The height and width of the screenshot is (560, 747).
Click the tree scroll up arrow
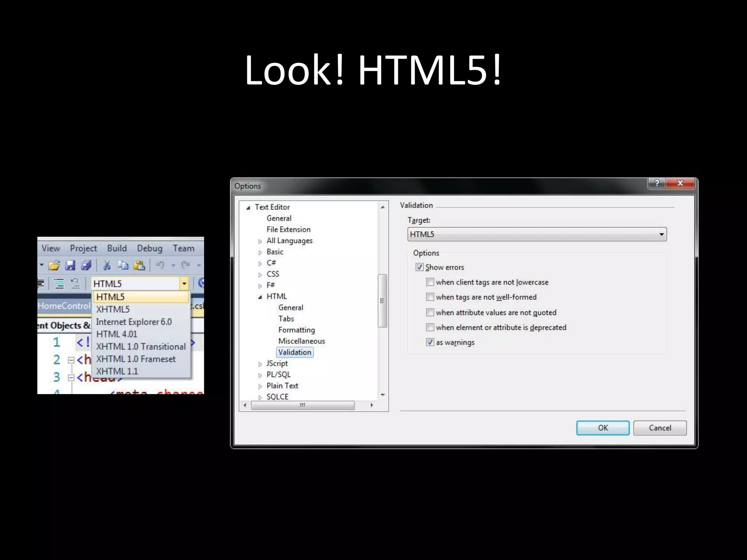click(x=383, y=207)
